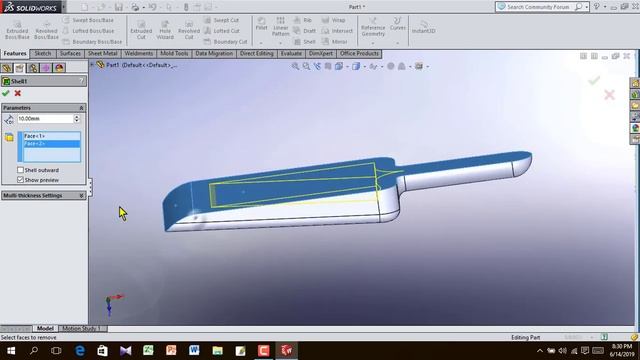Click the Extruded Cut tool

point(141,30)
